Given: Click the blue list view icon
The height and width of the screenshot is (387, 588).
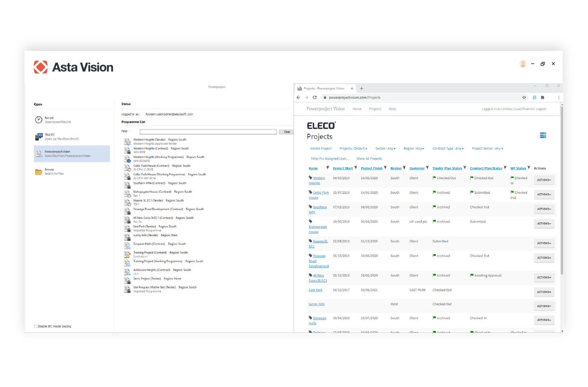Looking at the screenshot, I should (x=543, y=135).
